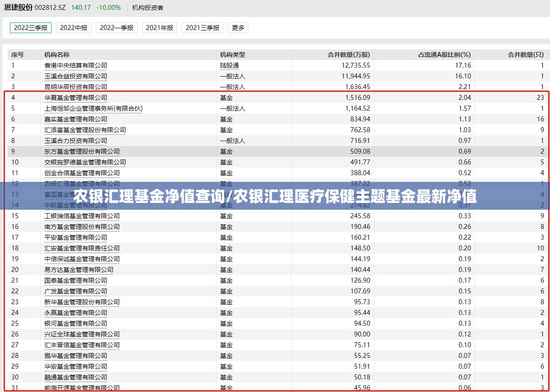Image resolution: width=550 pixels, height=392 pixels.
Task: Open 兴证全球基金管理有限公司 link
Action: tap(82, 334)
